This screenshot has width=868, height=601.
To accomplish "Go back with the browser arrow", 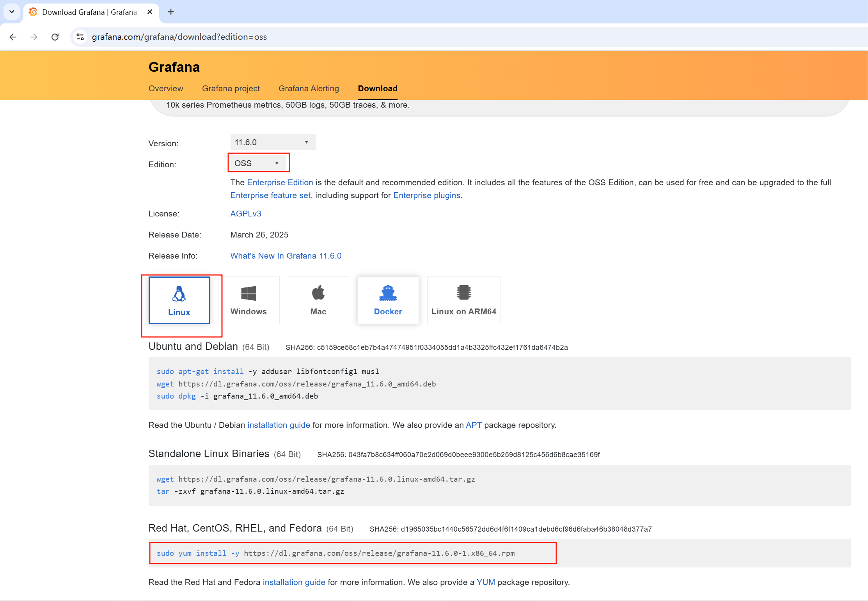I will pos(13,37).
